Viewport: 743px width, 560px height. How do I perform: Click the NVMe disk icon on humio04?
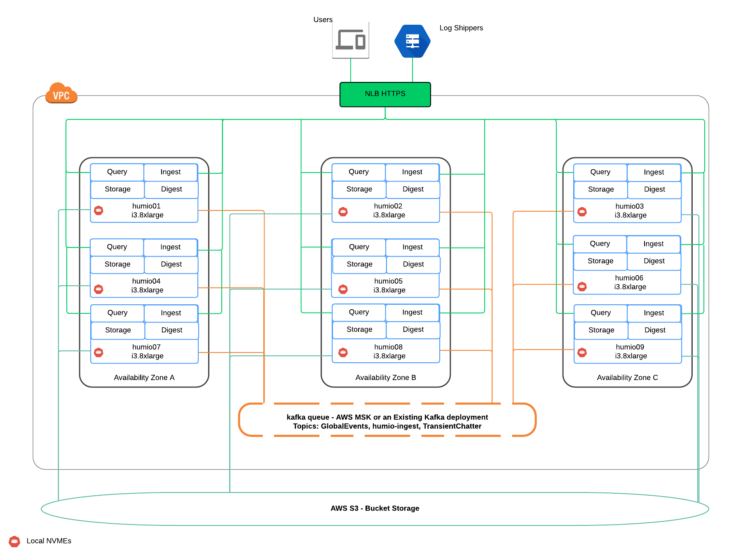pos(98,289)
